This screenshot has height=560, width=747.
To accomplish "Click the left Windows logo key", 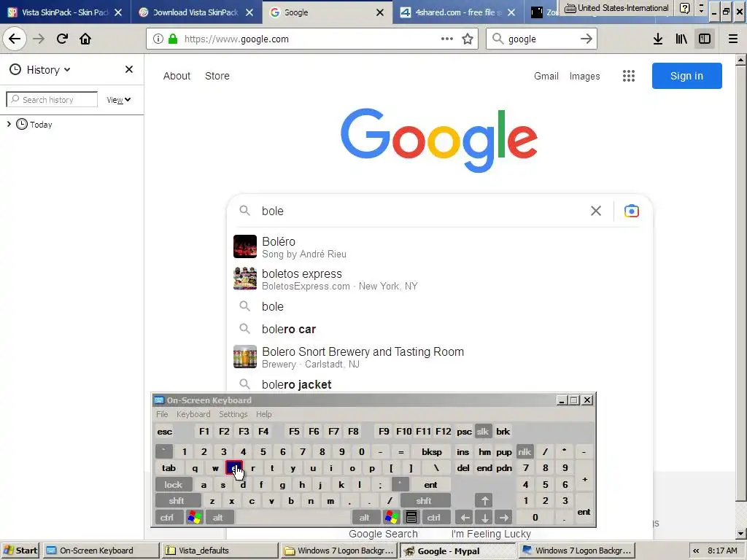I will pyautogui.click(x=195, y=518).
